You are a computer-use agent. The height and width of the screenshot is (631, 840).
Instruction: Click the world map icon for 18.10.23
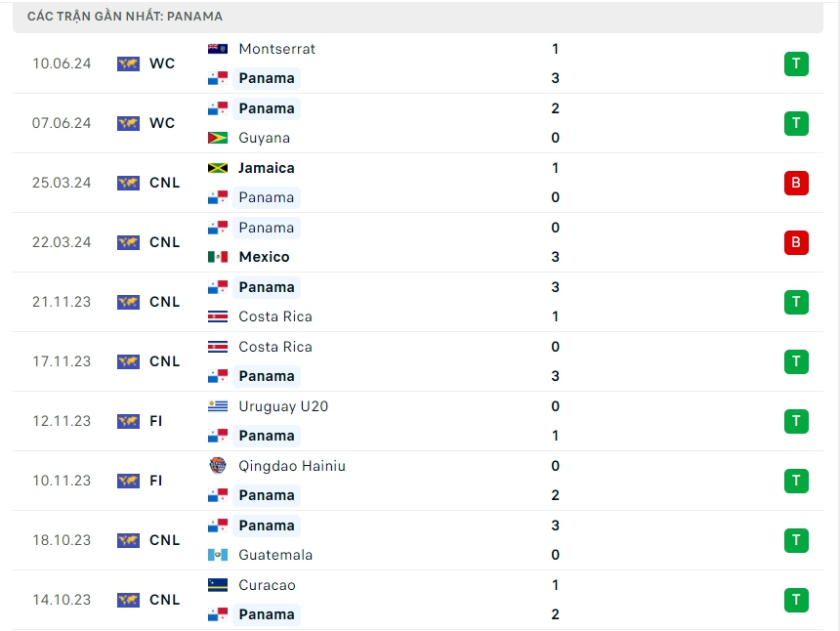tap(128, 540)
